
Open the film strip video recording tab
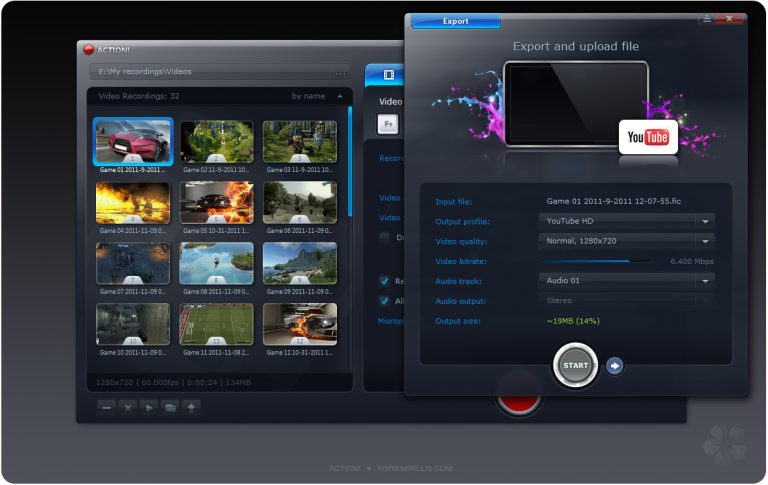point(388,75)
